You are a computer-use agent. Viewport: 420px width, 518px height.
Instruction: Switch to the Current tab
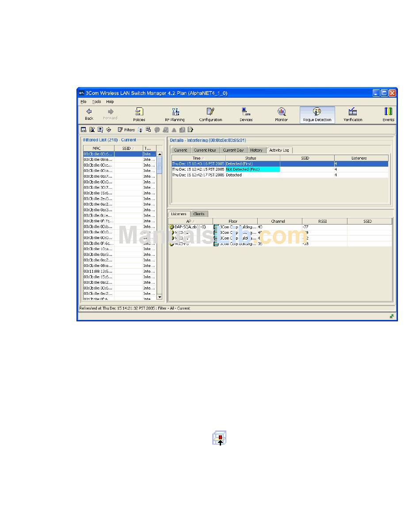click(x=181, y=150)
